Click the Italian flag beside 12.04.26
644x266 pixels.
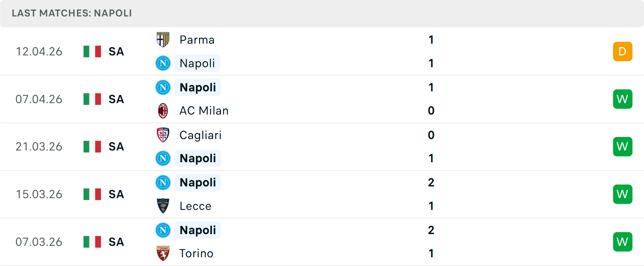pyautogui.click(x=92, y=51)
